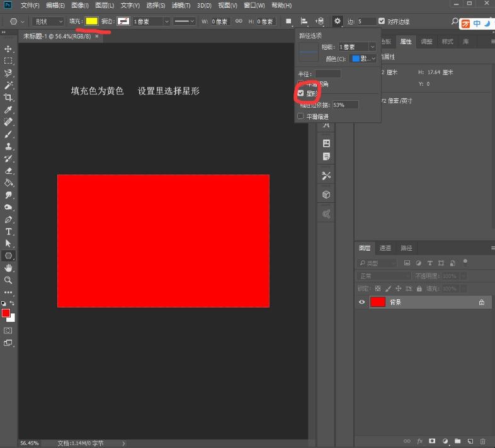The image size is (495, 448).
Task: Click the 边 sides number input field
Action: pyautogui.click(x=367, y=21)
